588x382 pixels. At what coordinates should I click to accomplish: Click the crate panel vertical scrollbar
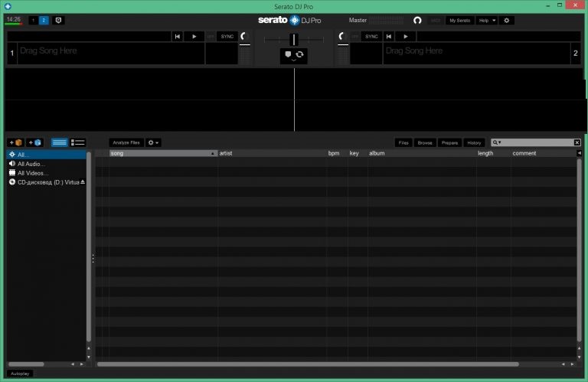89,247
